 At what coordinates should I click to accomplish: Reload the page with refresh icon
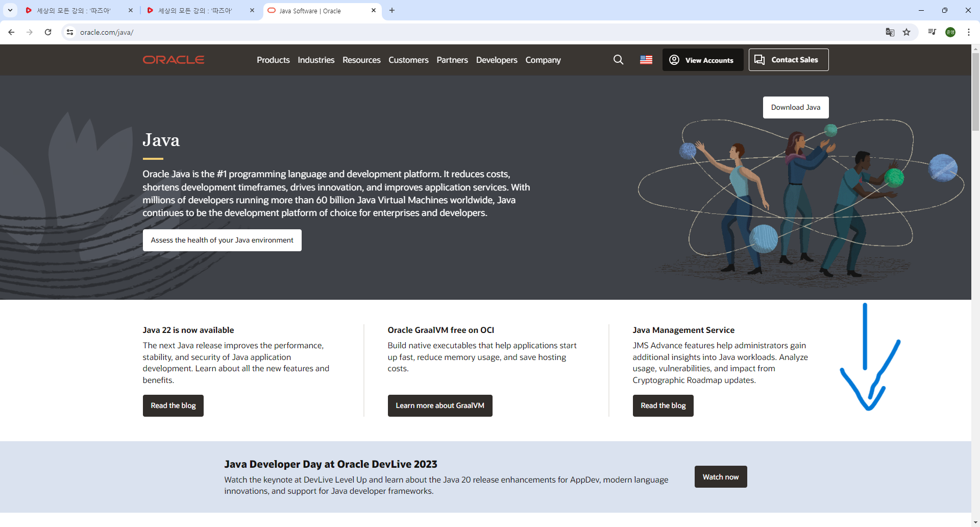(x=48, y=32)
